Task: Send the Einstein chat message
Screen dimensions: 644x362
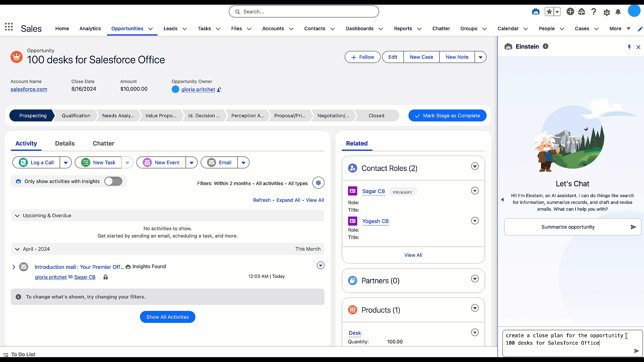Action: click(x=636, y=351)
